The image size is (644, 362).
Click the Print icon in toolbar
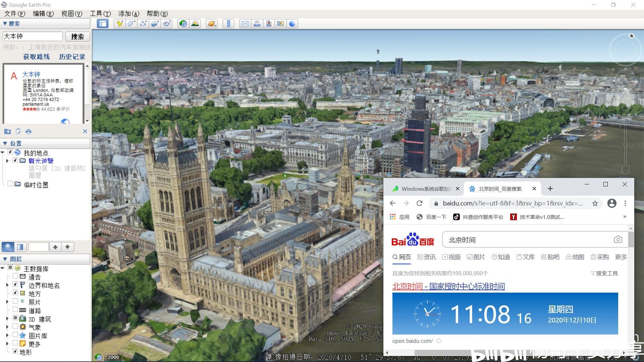(257, 23)
